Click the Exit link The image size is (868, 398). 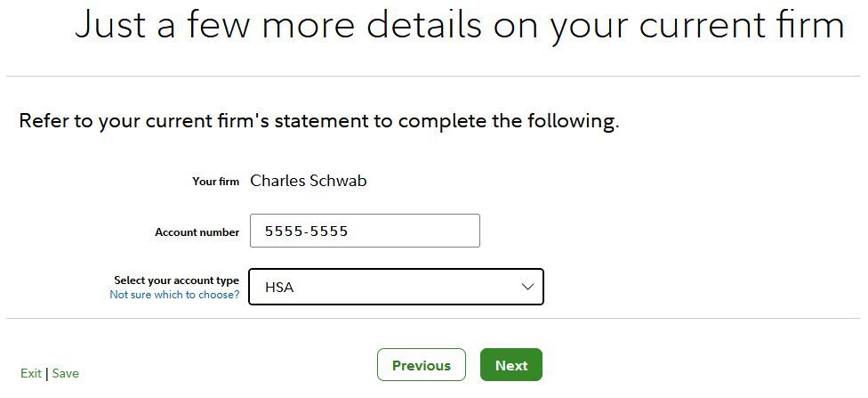(30, 373)
